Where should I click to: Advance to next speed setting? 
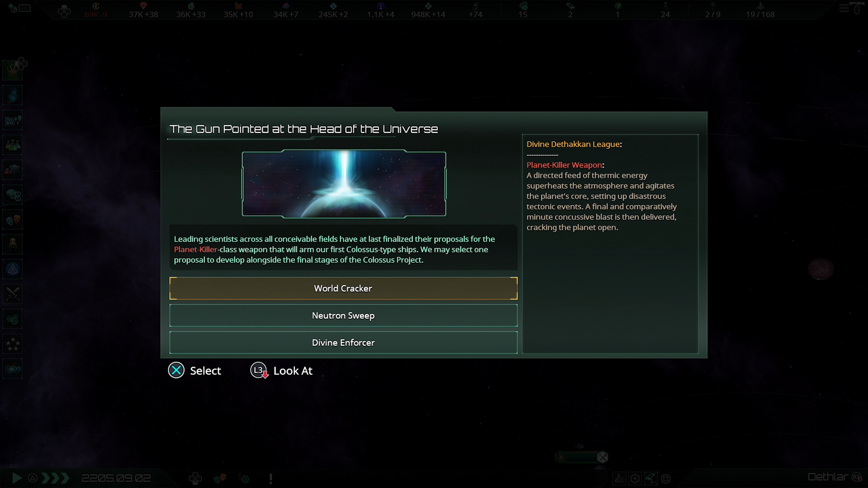[x=55, y=478]
